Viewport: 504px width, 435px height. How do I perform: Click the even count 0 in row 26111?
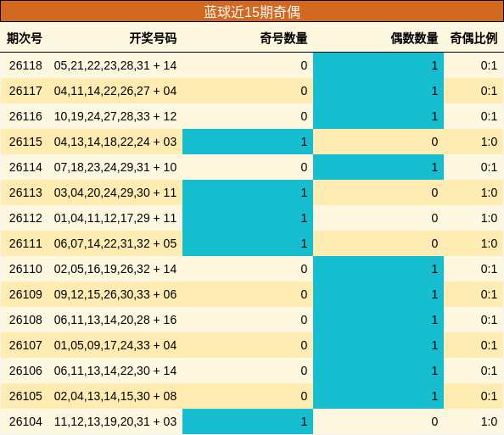pyautogui.click(x=434, y=243)
